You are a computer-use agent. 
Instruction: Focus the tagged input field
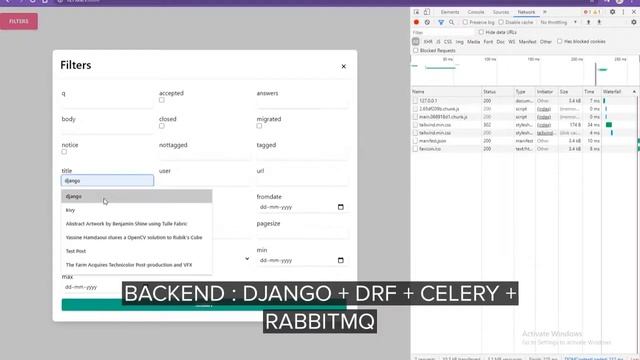click(x=302, y=154)
